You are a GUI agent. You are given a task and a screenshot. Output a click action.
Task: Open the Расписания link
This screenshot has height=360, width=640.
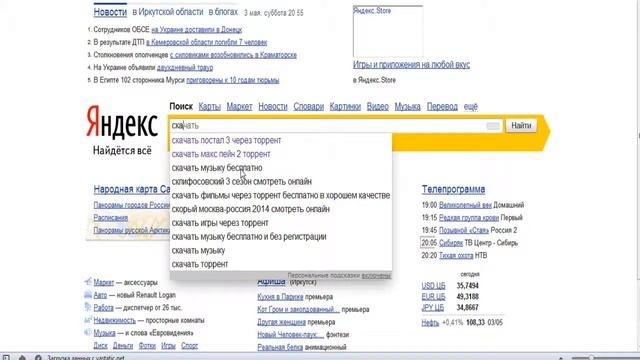(111, 218)
